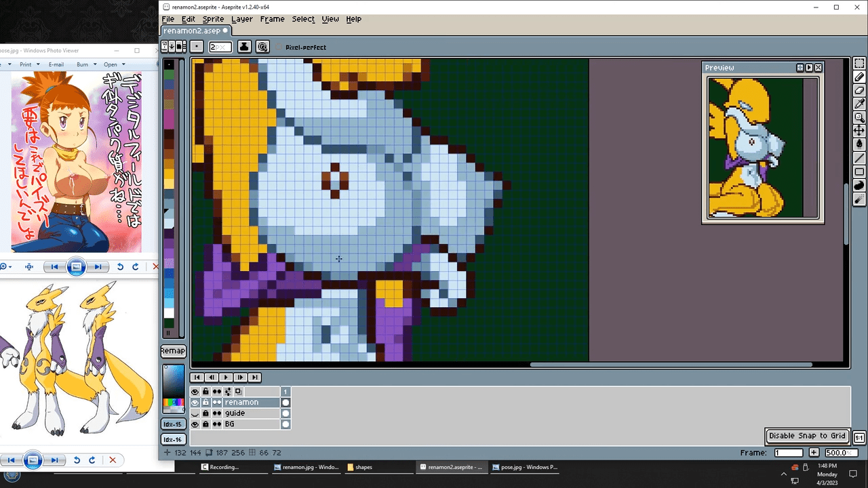Image resolution: width=868 pixels, height=488 pixels.
Task: Pick the Eyedropper tool
Action: coord(859,104)
